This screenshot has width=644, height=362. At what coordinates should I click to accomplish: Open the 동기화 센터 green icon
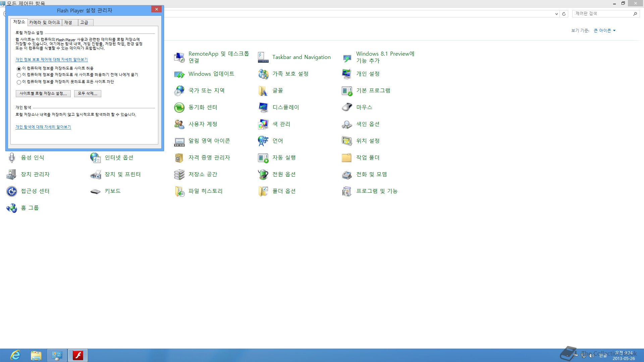(179, 108)
